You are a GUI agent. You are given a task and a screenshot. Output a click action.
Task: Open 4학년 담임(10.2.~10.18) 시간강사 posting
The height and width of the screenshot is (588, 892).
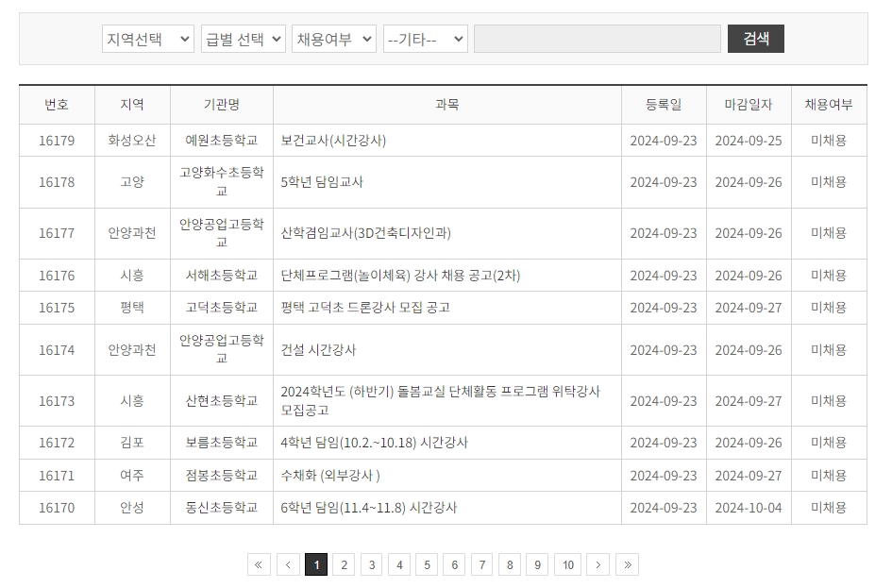pos(374,443)
